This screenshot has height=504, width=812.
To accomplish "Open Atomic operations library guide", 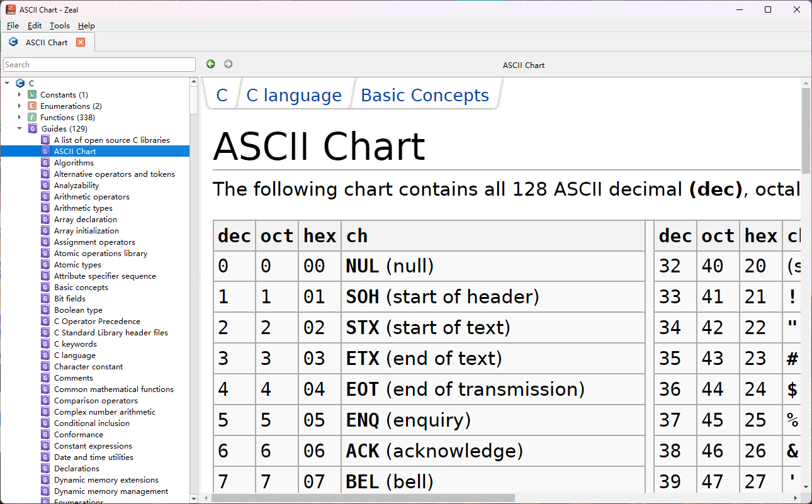I will pyautogui.click(x=101, y=253).
